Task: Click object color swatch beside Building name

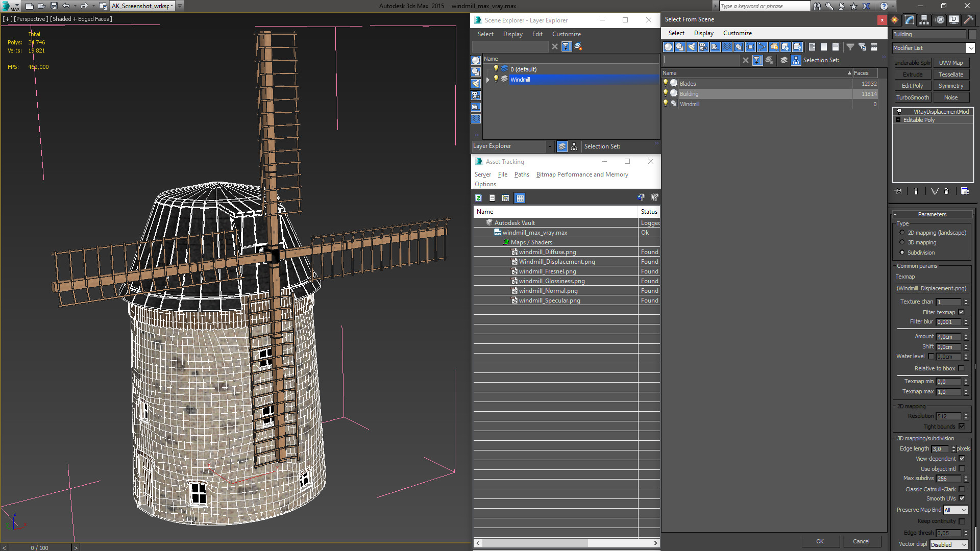Action: 972,34
